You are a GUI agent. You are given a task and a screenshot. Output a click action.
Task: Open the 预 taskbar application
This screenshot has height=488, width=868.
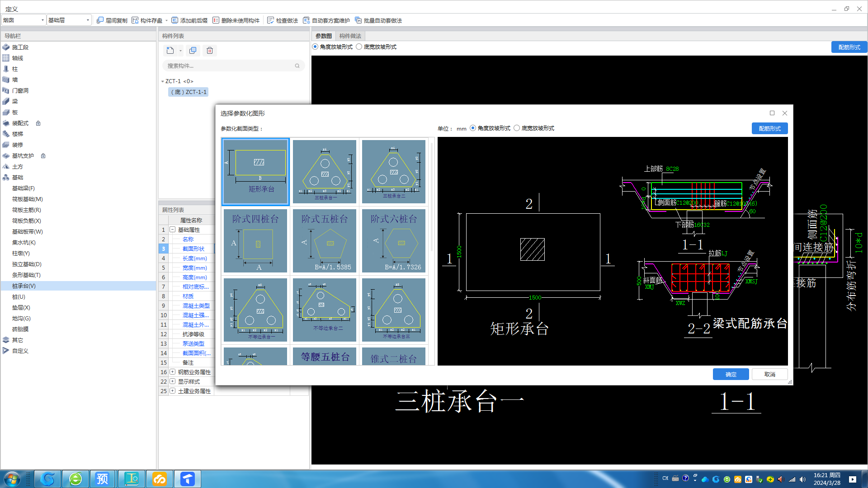(x=103, y=479)
